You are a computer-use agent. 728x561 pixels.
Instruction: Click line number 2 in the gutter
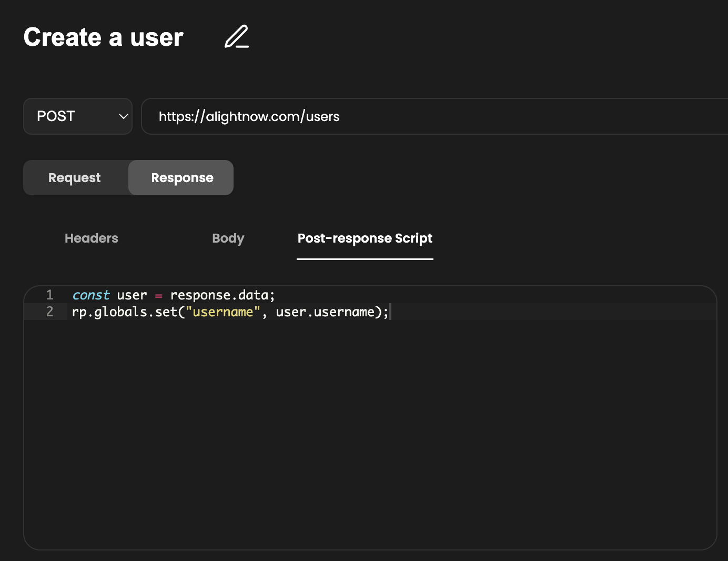(x=49, y=312)
